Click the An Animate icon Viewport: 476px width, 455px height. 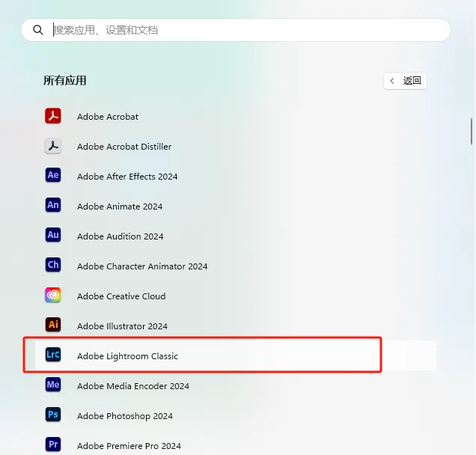point(53,205)
